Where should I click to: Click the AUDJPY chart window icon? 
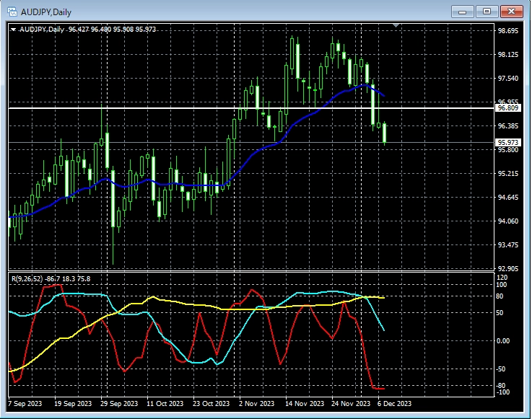coord(12,12)
